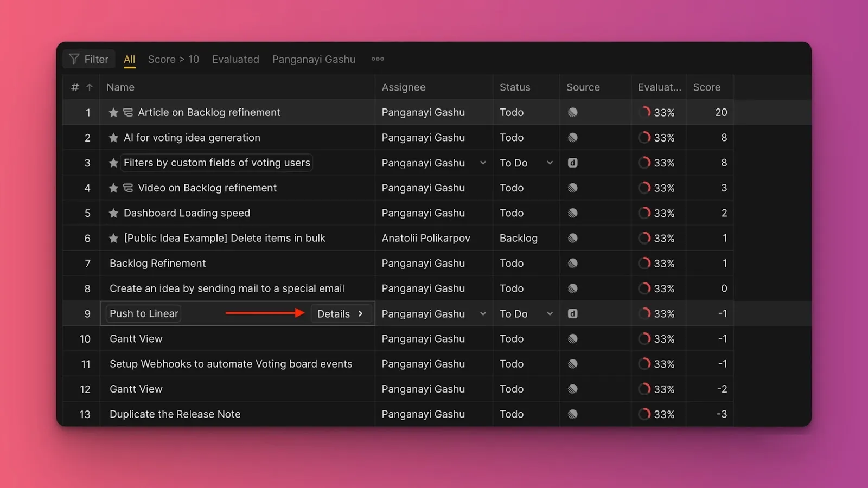This screenshot has height=488, width=868.
Task: Expand assignee dropdown in Push to Linear row
Action: tap(483, 314)
